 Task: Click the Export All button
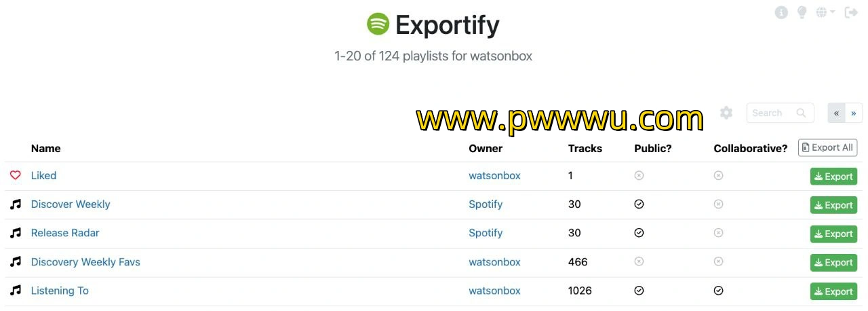click(x=827, y=147)
